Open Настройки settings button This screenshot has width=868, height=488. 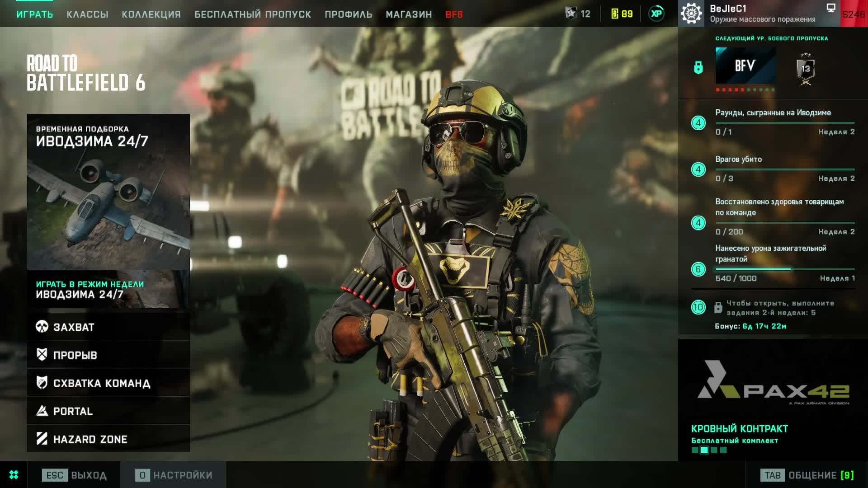coord(174,475)
